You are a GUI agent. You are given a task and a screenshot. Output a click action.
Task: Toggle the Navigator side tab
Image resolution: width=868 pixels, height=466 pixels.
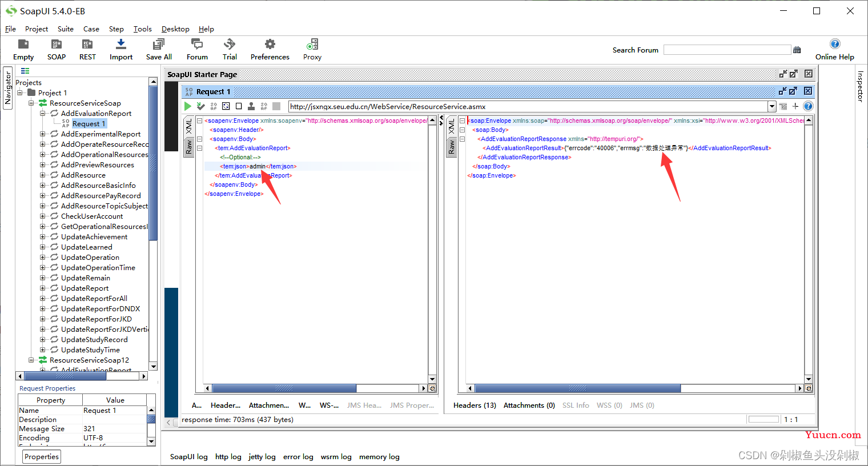pos(8,88)
